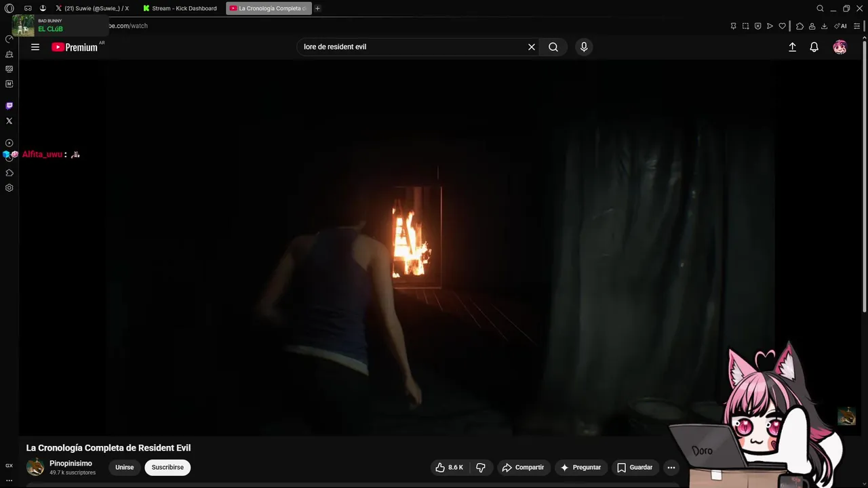Open the GX Control speedometer sidebar icon

(9, 39)
